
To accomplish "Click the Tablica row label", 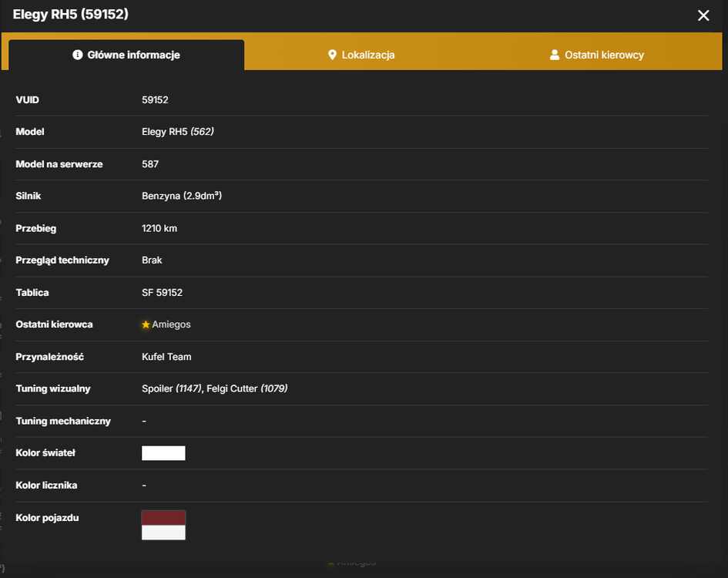I will (x=32, y=292).
